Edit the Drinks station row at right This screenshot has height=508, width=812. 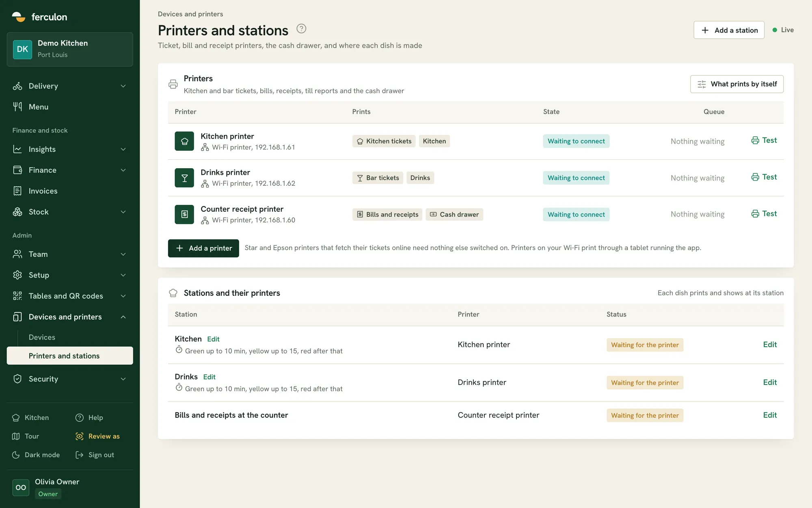point(770,382)
